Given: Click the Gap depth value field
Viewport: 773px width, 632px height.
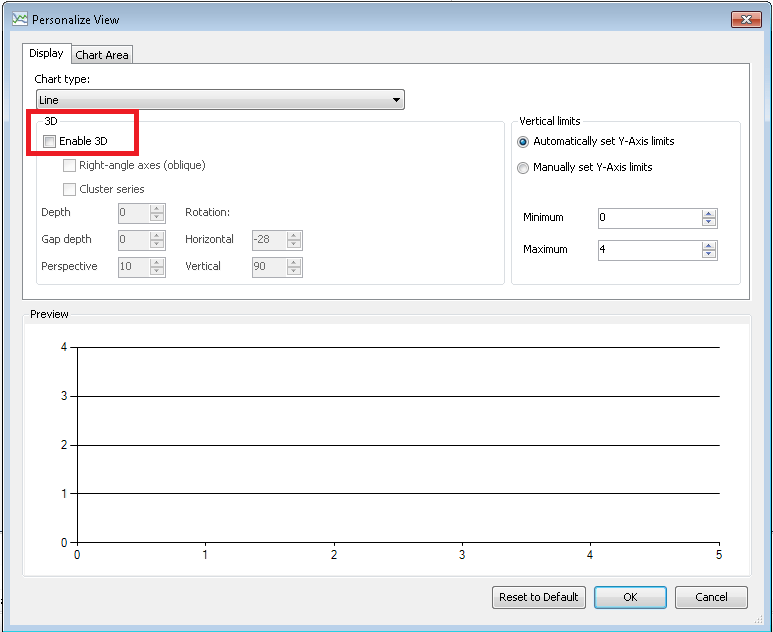Looking at the screenshot, I should click(134, 240).
